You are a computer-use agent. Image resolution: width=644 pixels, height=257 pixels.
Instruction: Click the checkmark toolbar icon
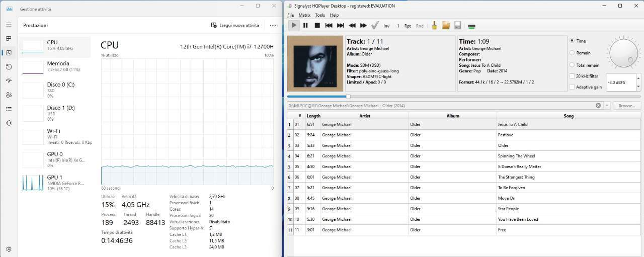[x=375, y=25]
